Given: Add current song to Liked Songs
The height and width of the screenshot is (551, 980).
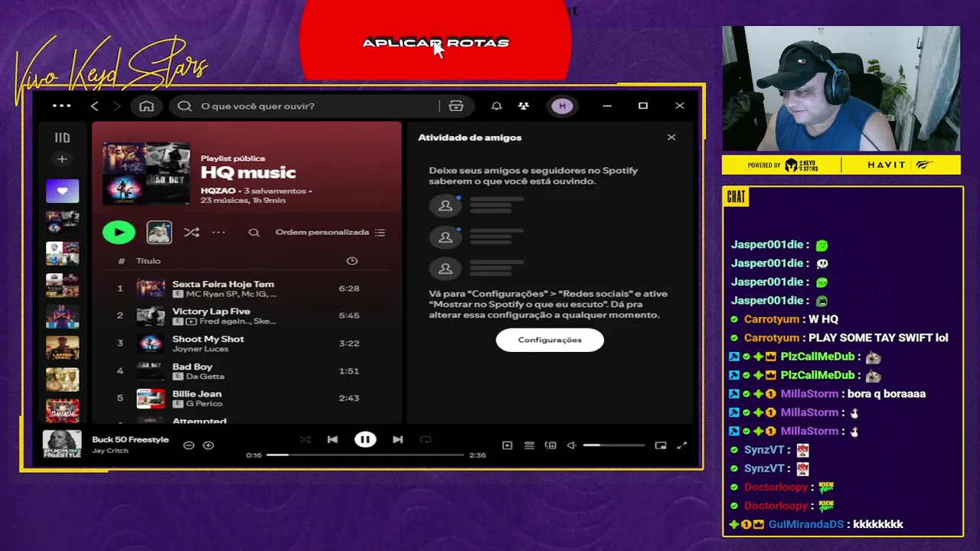Looking at the screenshot, I should pyautogui.click(x=208, y=445).
